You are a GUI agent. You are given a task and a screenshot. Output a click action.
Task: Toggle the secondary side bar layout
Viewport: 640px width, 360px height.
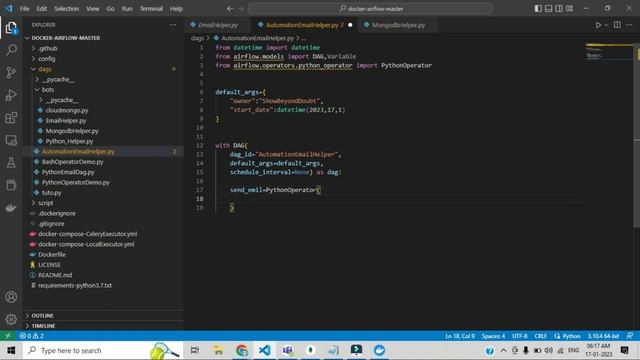point(559,9)
